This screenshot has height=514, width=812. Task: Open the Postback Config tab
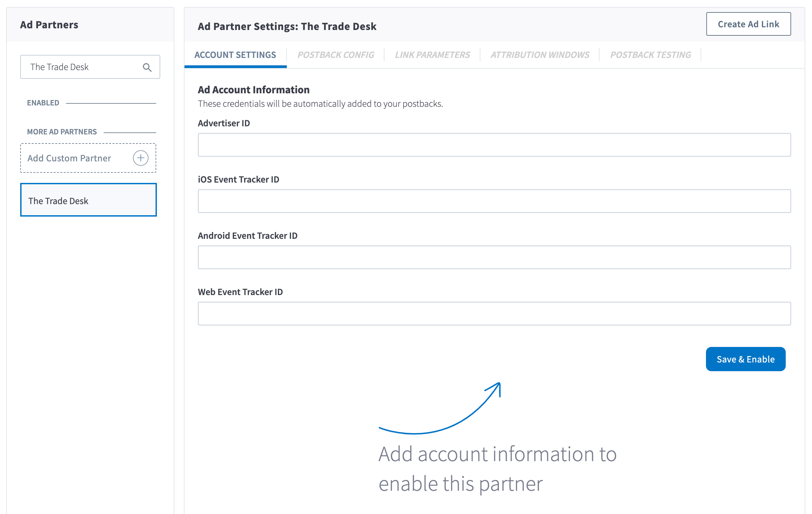point(336,55)
